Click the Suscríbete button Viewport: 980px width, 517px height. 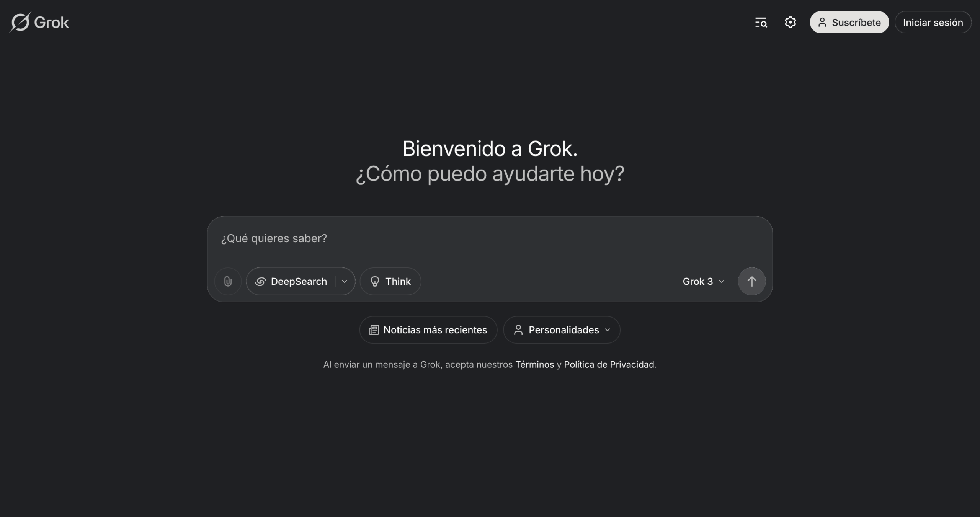click(x=849, y=23)
